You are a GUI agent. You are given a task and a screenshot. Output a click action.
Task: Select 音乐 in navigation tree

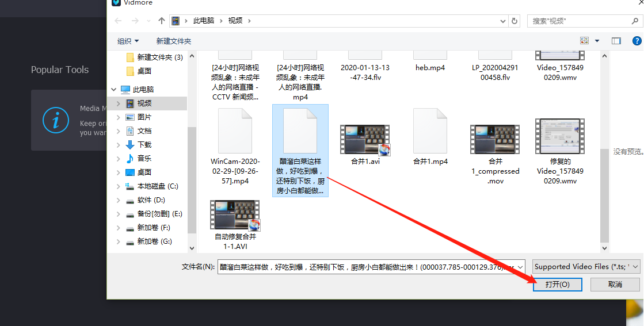click(139, 158)
